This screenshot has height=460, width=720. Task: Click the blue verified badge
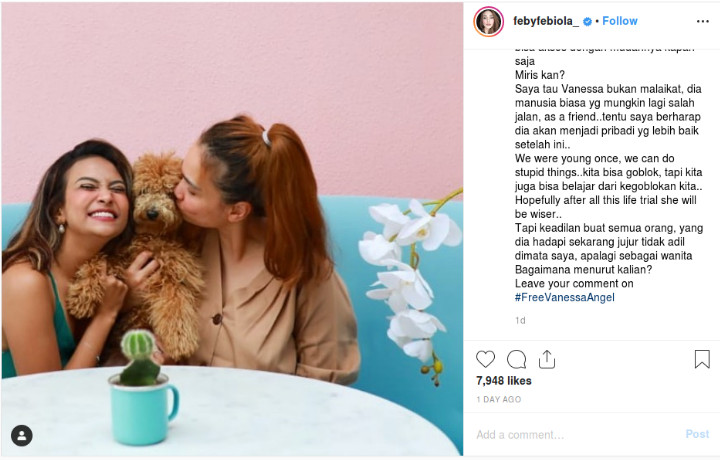[x=587, y=22]
